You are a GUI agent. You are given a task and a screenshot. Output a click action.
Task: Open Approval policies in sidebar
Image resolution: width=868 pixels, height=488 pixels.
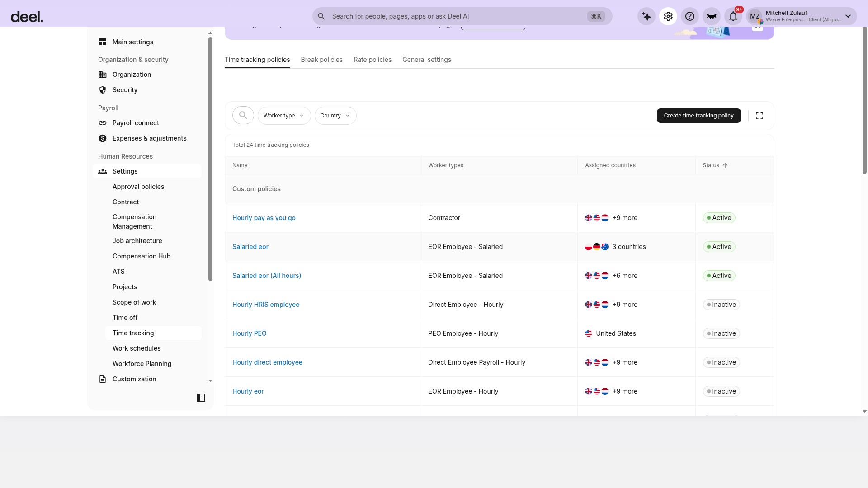[x=138, y=187]
